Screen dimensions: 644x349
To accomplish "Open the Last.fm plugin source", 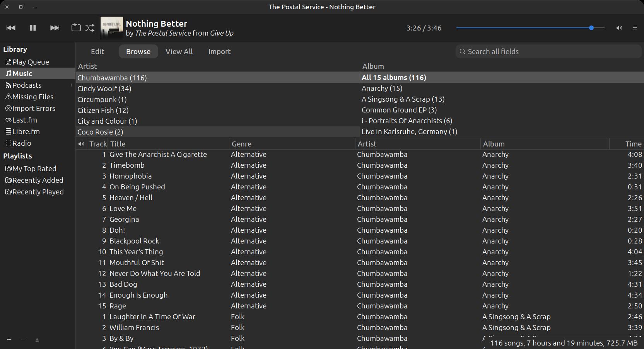I will click(24, 120).
